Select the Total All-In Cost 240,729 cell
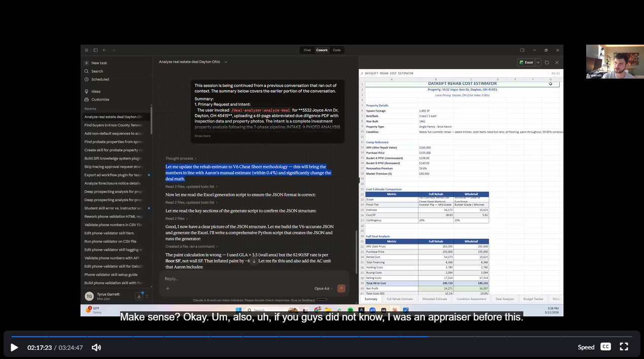 (x=436, y=283)
